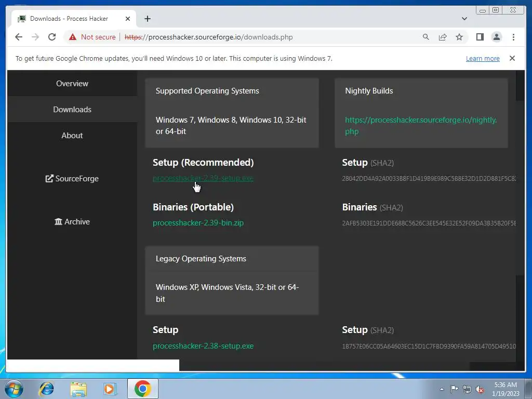The image size is (532, 399).
Task: Click the muted volume tray icon
Action: (x=480, y=389)
